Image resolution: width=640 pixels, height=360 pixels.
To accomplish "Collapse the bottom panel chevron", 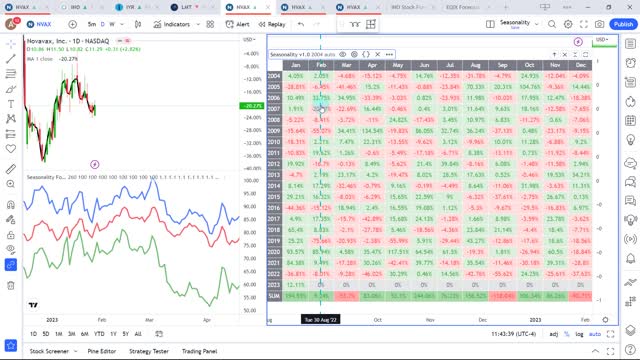I will point(596,351).
